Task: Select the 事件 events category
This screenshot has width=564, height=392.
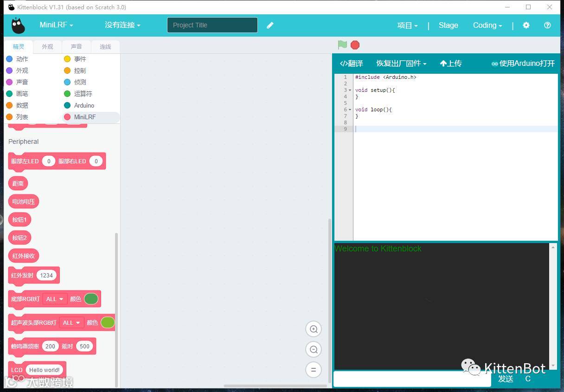Action: tap(75, 59)
